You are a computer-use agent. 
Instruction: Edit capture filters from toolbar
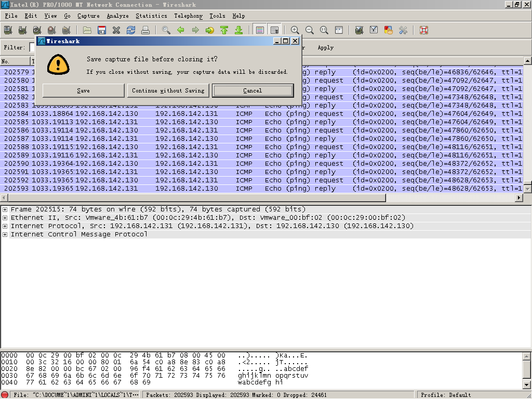pyautogui.click(x=359, y=30)
